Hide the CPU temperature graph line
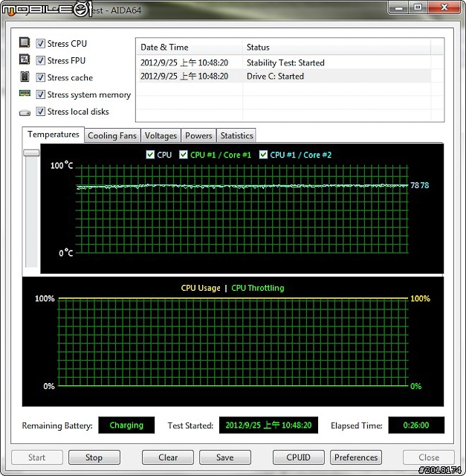 (x=150, y=155)
